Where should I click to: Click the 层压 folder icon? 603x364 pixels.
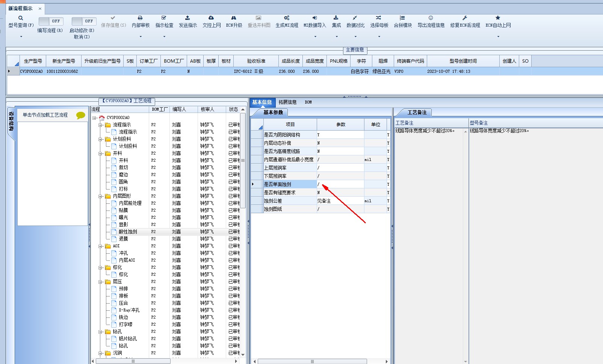coord(108,281)
